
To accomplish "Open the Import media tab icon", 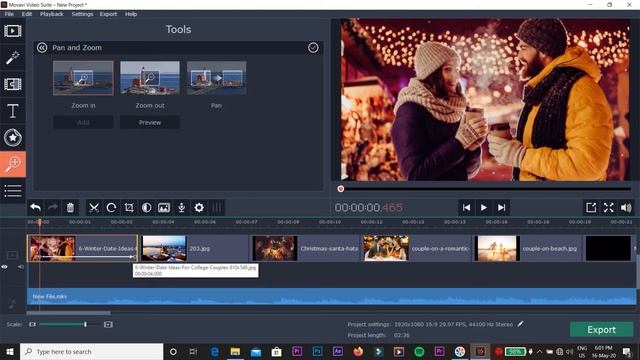I will click(13, 31).
